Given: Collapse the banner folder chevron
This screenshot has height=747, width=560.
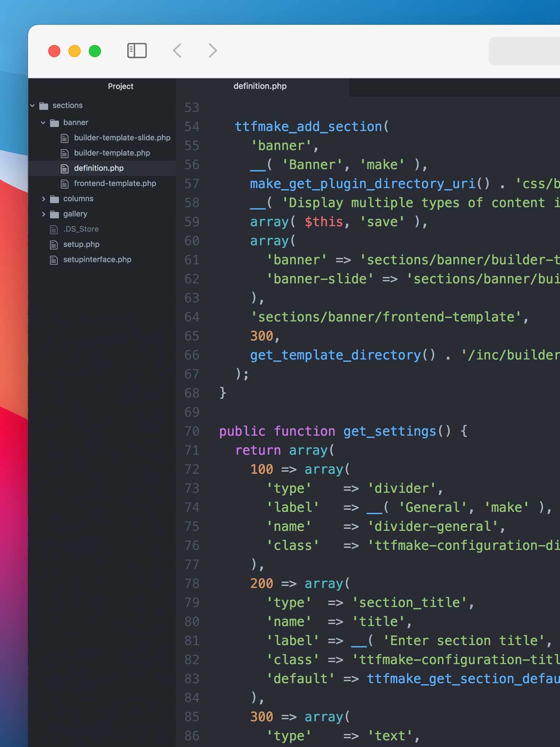Looking at the screenshot, I should point(43,123).
